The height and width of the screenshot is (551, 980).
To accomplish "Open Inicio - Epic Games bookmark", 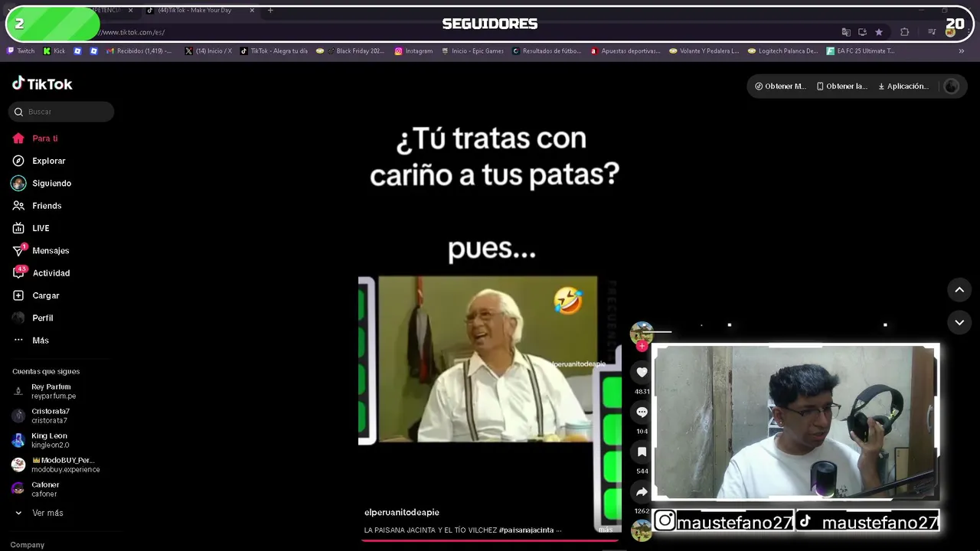I will 472,51.
